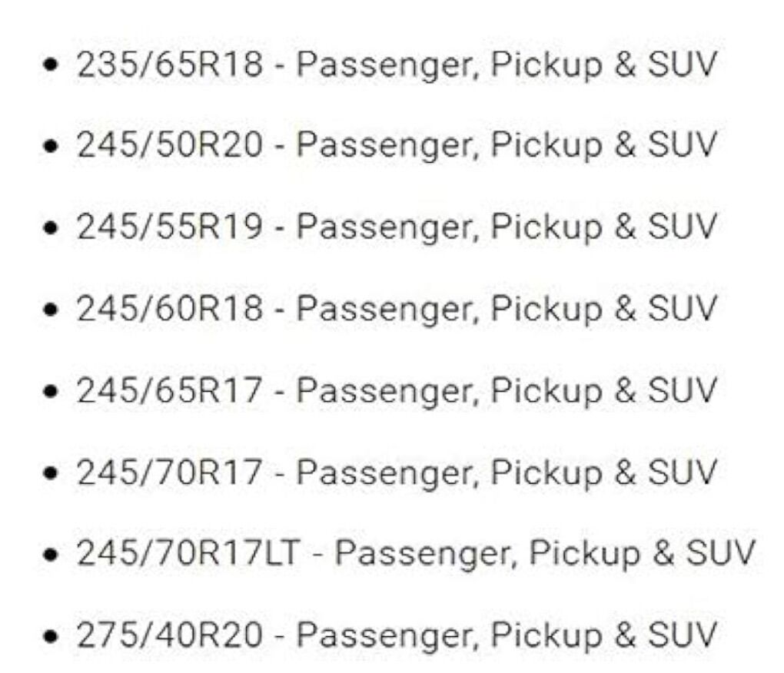
Task: Click "Passenger, Pickup & SUV" beside 245/60R18
Action: [x=507, y=309]
